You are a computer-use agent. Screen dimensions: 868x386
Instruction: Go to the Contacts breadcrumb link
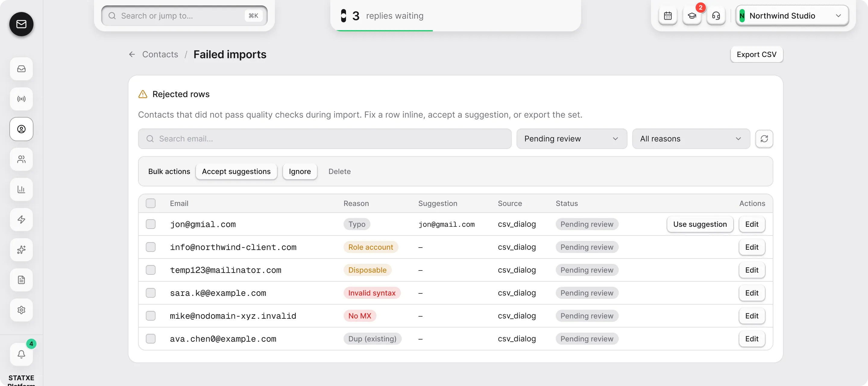[160, 54]
